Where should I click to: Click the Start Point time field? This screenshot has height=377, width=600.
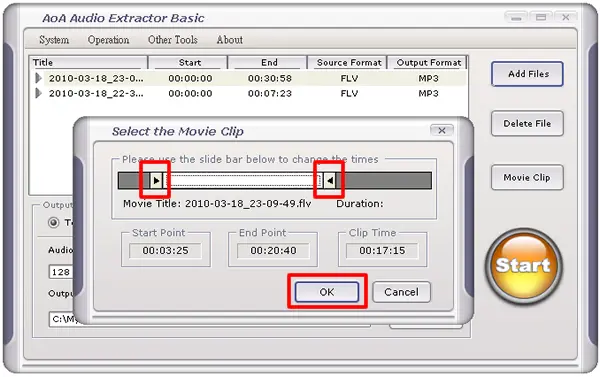click(166, 251)
